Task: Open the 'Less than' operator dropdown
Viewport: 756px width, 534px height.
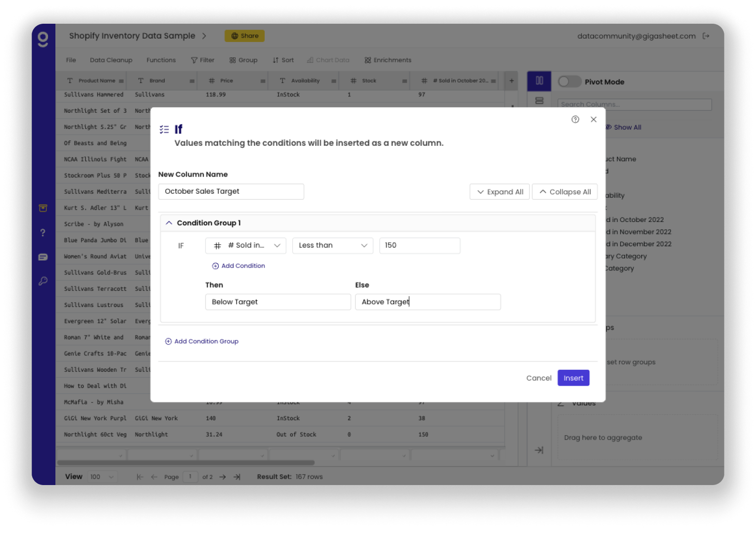Action: tap(332, 246)
